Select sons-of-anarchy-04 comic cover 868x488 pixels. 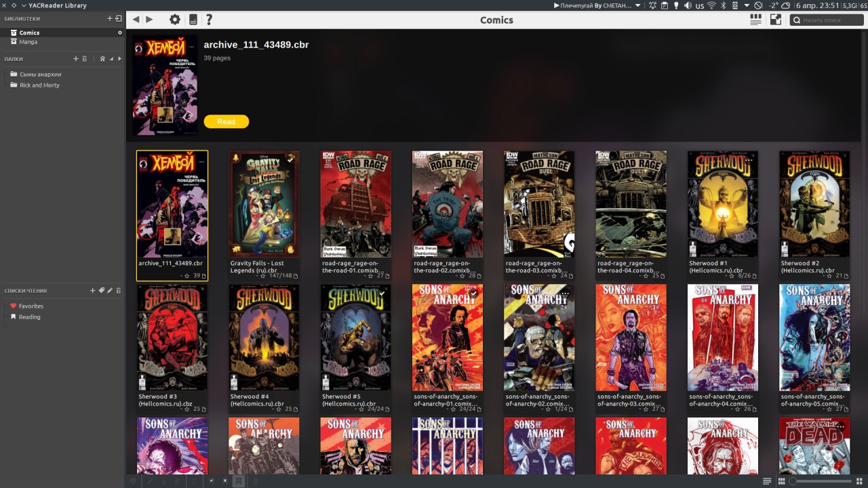coord(723,338)
